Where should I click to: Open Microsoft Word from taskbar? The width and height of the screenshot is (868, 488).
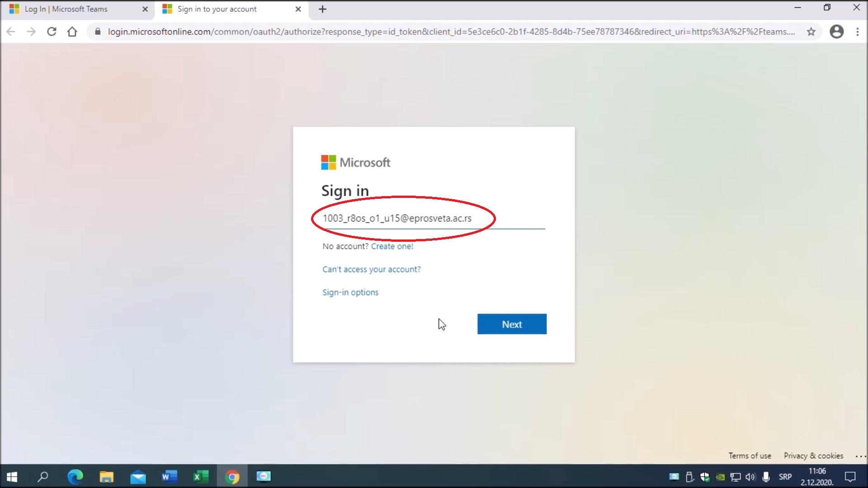click(x=170, y=477)
